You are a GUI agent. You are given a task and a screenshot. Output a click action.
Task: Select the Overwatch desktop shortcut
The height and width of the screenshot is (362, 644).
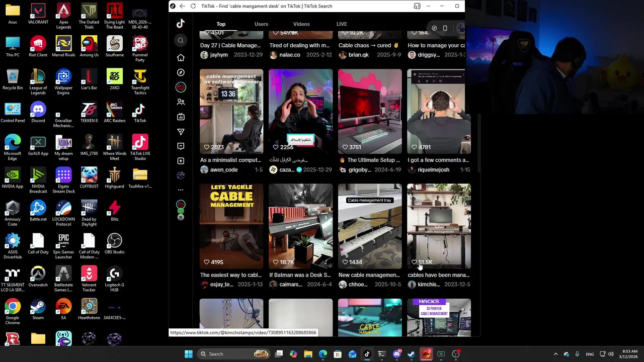[38, 277]
